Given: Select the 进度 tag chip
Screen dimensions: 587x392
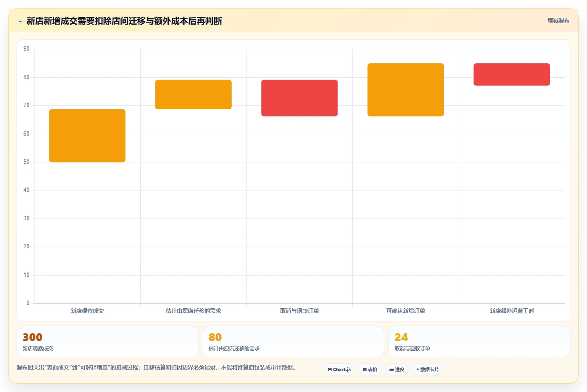Looking at the screenshot, I should 397,369.
